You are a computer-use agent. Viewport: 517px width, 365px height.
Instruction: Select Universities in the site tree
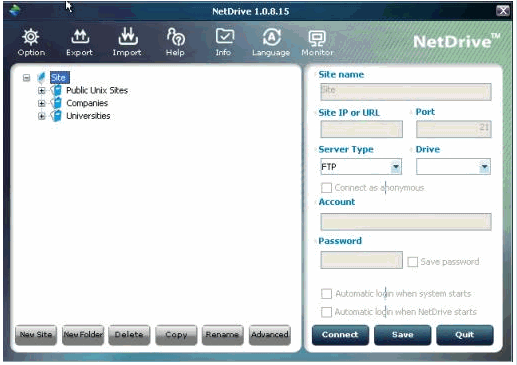(x=88, y=116)
